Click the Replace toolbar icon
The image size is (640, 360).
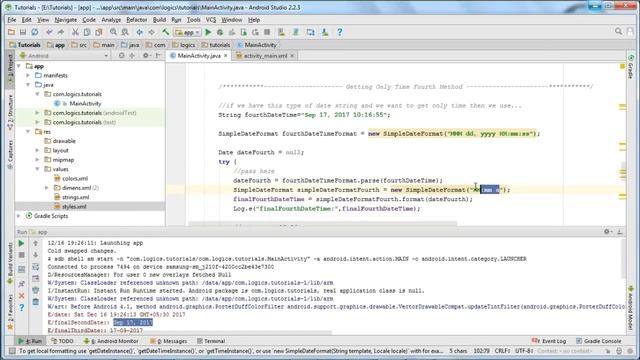(125, 32)
